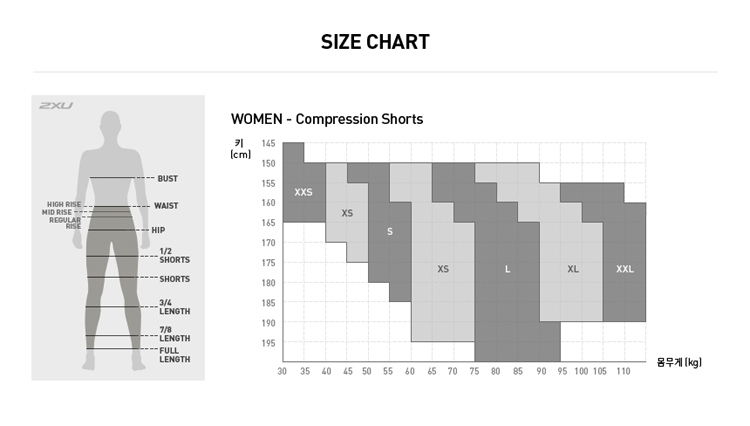Click the 1/2 SHORTS length label

(174, 255)
